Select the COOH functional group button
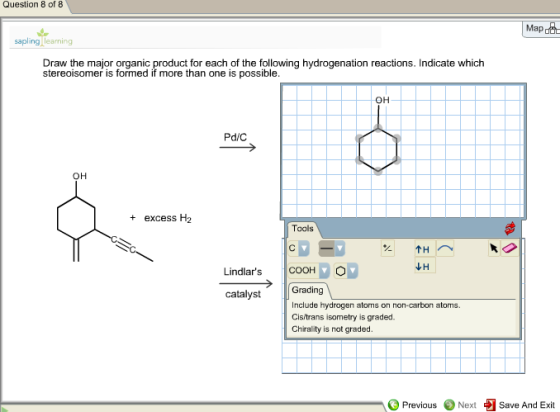Image resolution: width=560 pixels, height=412 pixels. 302,271
